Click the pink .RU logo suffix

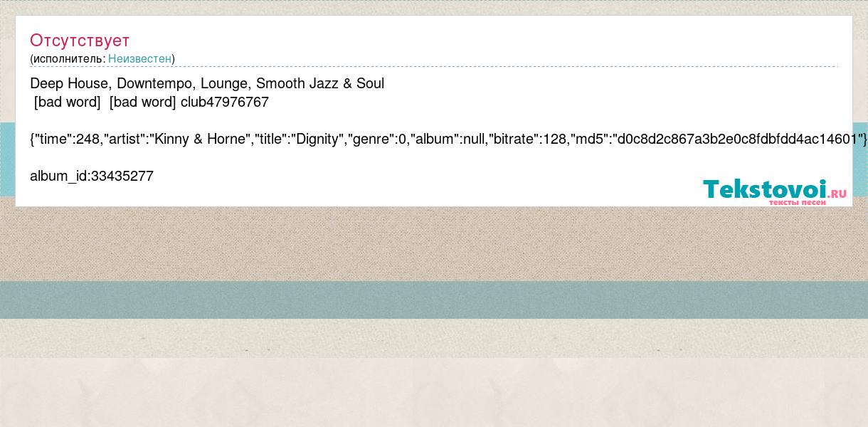[837, 193]
